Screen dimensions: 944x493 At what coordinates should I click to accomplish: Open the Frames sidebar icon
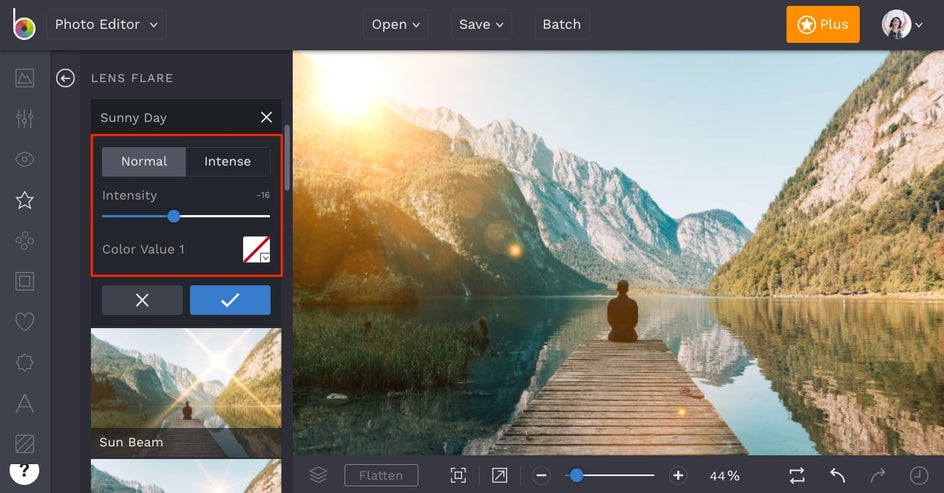[x=25, y=281]
